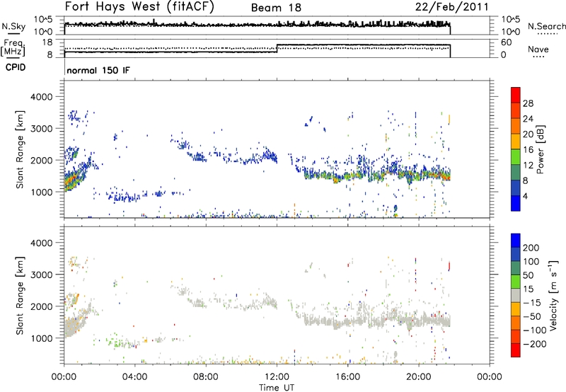
Task: Click the date '22/Feb/2011'
Action: pos(451,6)
